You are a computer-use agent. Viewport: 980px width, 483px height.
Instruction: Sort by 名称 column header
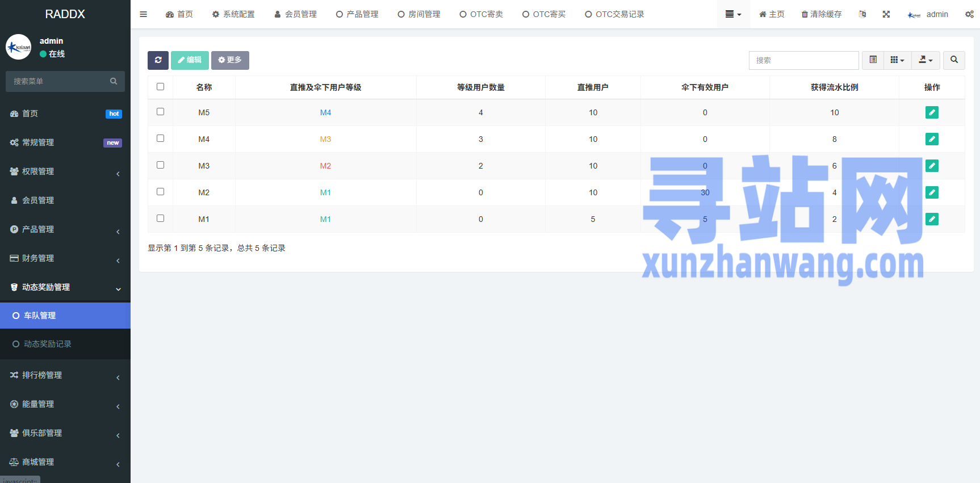(x=204, y=87)
